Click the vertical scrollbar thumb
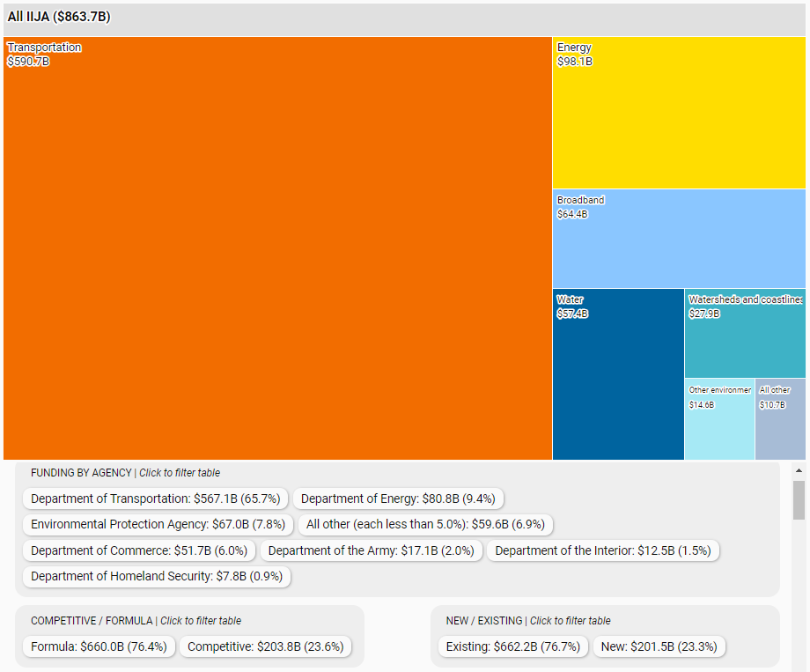This screenshot has width=810, height=672. click(799, 499)
